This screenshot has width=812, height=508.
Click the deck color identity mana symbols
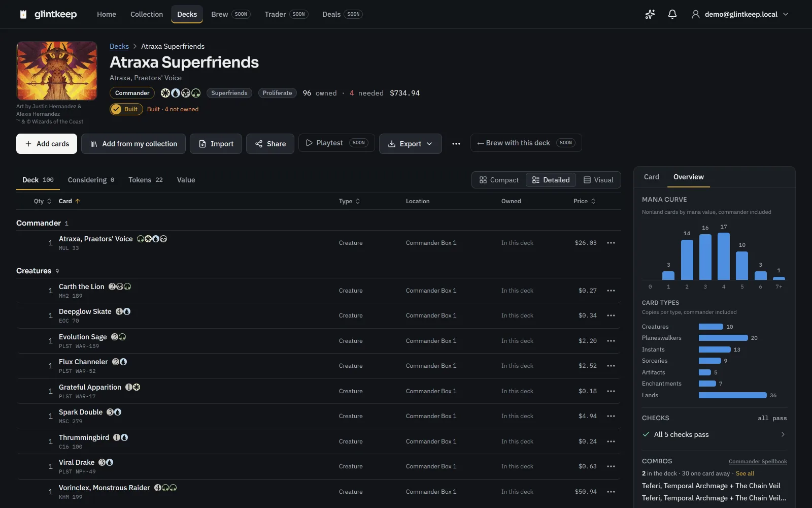[x=181, y=93]
